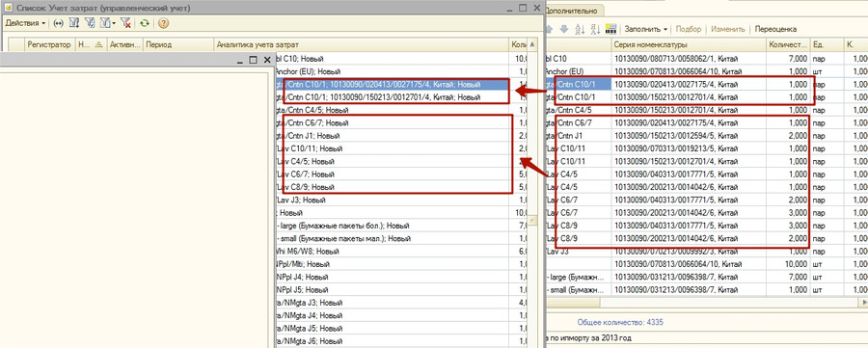Click series cell 10130090/150213/0012594/5, Китай
The height and width of the screenshot is (348, 868).
(x=690, y=136)
